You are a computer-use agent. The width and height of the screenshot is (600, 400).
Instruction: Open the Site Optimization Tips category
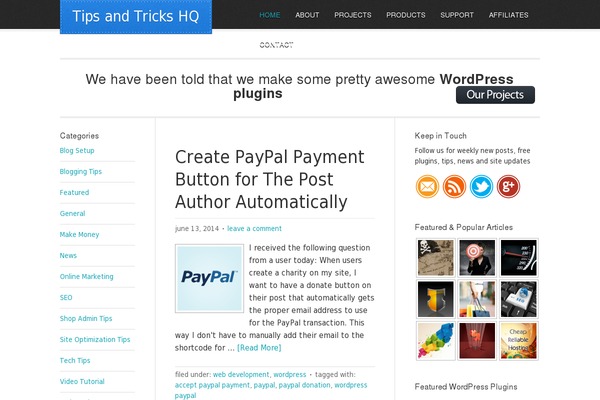pyautogui.click(x=95, y=340)
